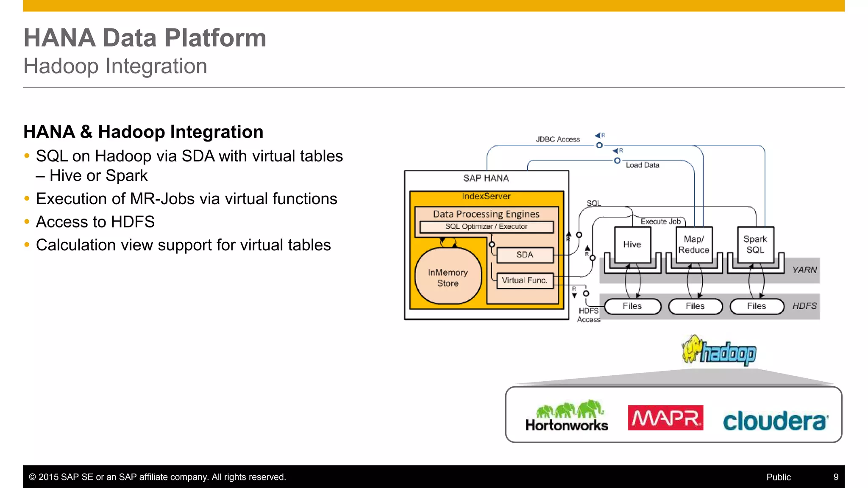
Task: Click the 2015 SAP SE copyright notice
Action: (x=157, y=477)
